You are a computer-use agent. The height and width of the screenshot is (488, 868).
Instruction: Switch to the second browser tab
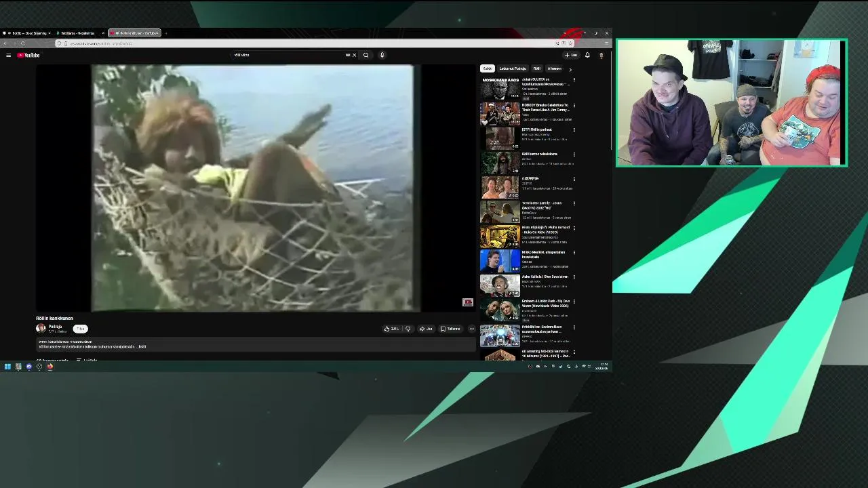(80, 33)
